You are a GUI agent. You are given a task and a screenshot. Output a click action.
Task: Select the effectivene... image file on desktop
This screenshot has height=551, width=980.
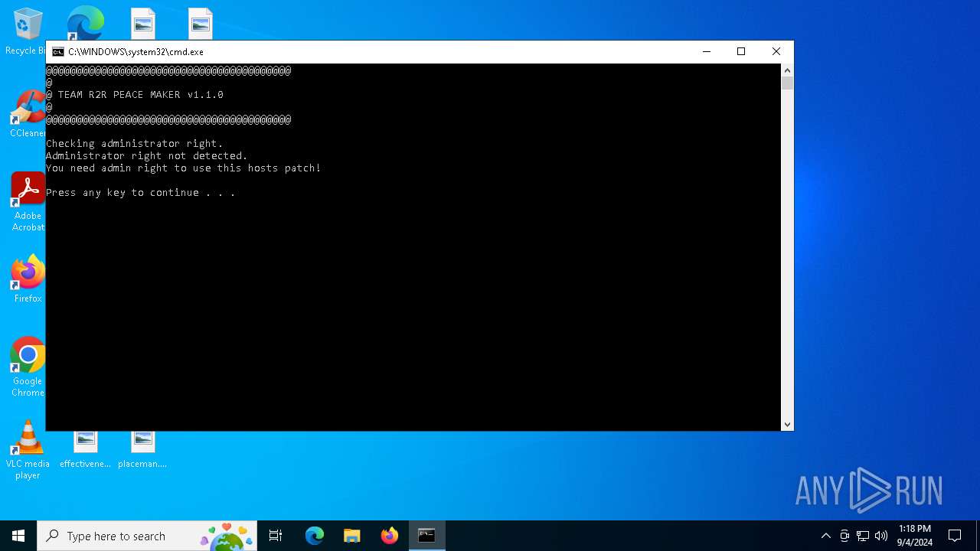[x=85, y=450]
